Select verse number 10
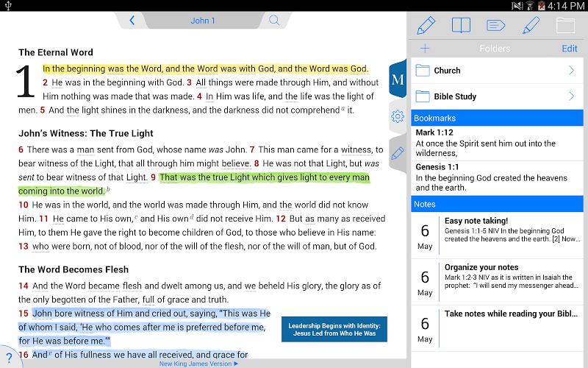Screen dimensions: 588x368 tap(24, 205)
